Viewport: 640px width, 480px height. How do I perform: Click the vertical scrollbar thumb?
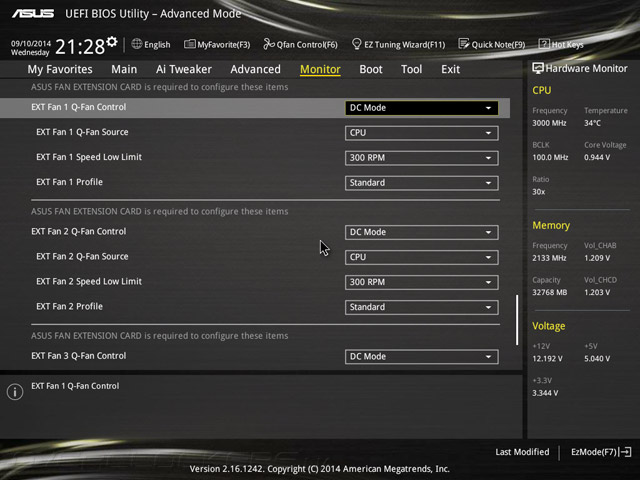517,320
